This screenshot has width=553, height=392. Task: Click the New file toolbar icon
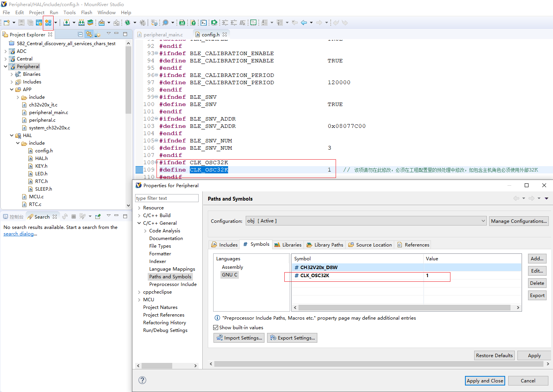click(7, 23)
